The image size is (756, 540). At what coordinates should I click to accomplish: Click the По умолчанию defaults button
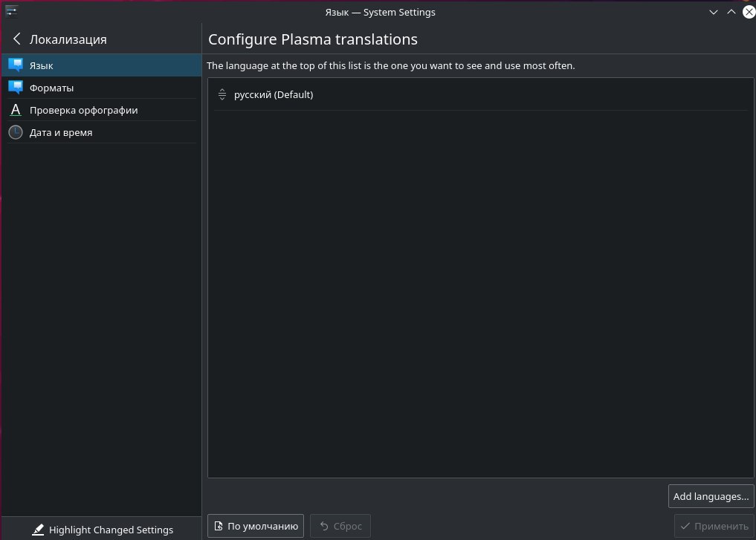pyautogui.click(x=256, y=526)
